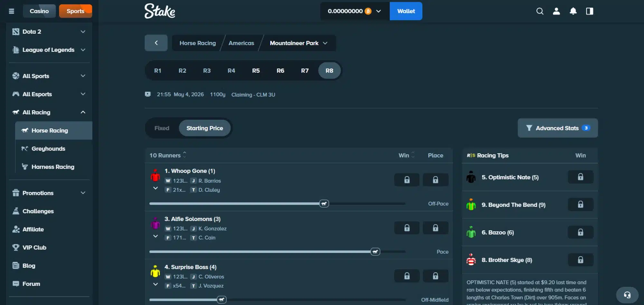644x305 pixels.
Task: Sort runners by the 10 Runners header
Action: click(168, 155)
